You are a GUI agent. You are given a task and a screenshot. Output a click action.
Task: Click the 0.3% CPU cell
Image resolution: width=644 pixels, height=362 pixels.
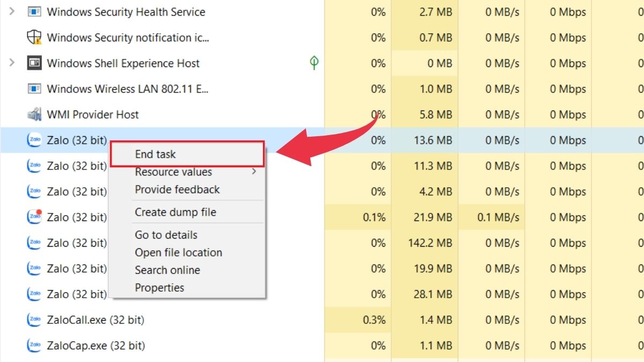coord(357,320)
